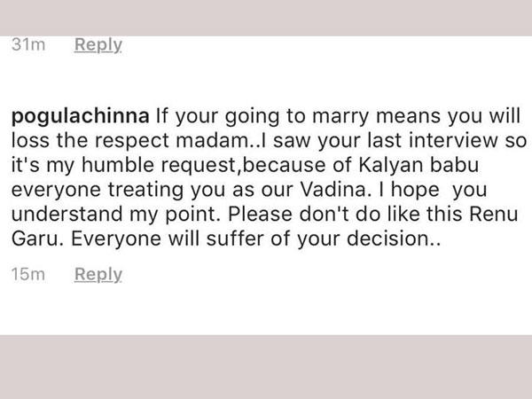This screenshot has height=399, width=532.
Task: Click the phrase 'understand my point'
Action: pyautogui.click(x=113, y=215)
